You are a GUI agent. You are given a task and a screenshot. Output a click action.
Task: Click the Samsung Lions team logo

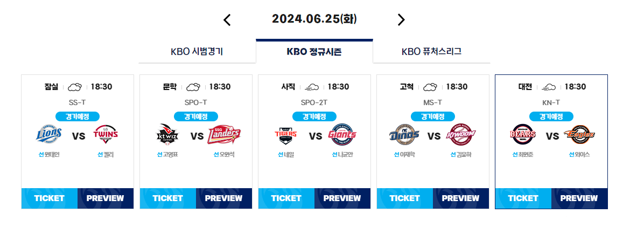[x=49, y=134]
